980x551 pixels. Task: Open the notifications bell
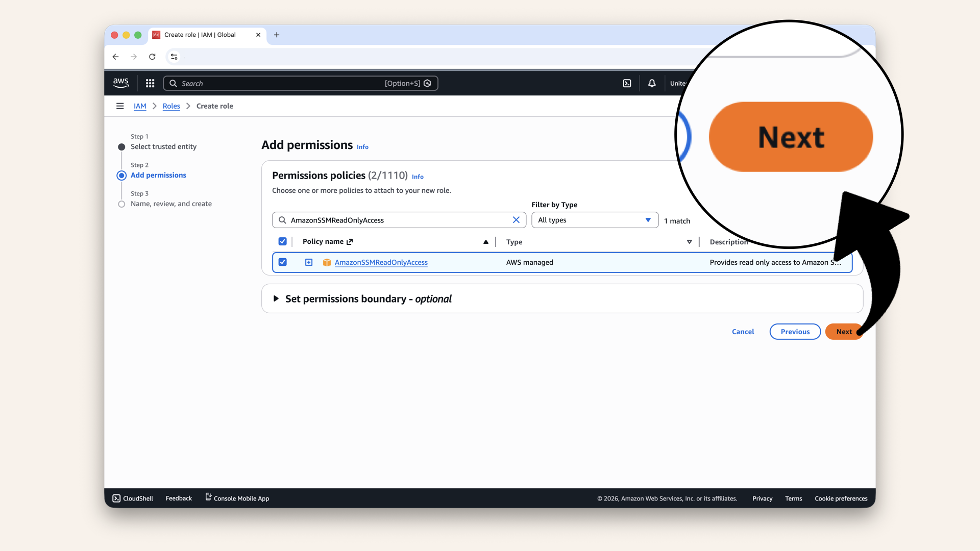pos(652,83)
